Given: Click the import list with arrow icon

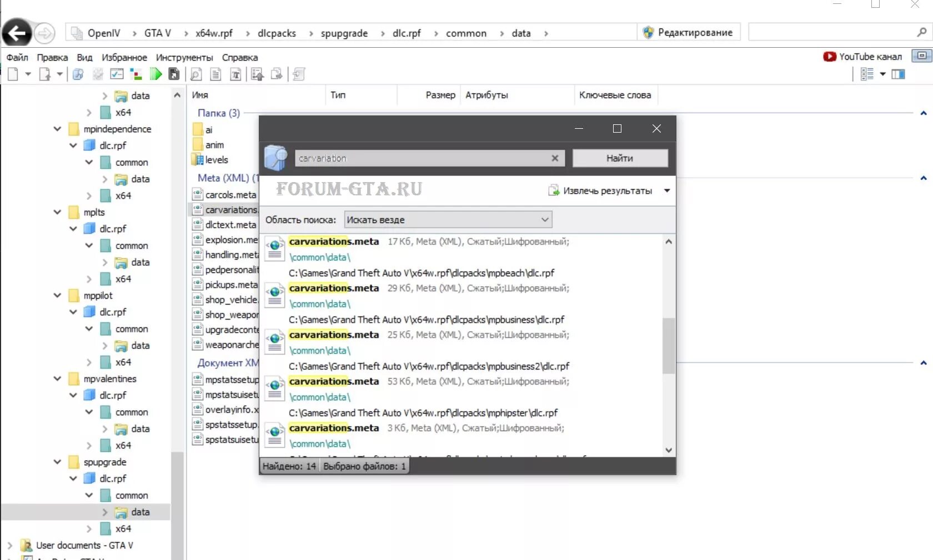Looking at the screenshot, I should coord(257,74).
